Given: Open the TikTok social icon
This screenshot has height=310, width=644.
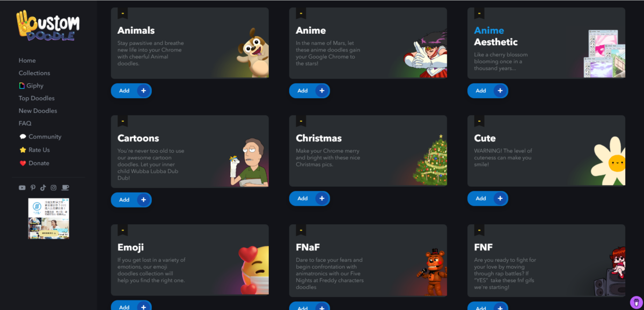Looking at the screenshot, I should pos(43,188).
